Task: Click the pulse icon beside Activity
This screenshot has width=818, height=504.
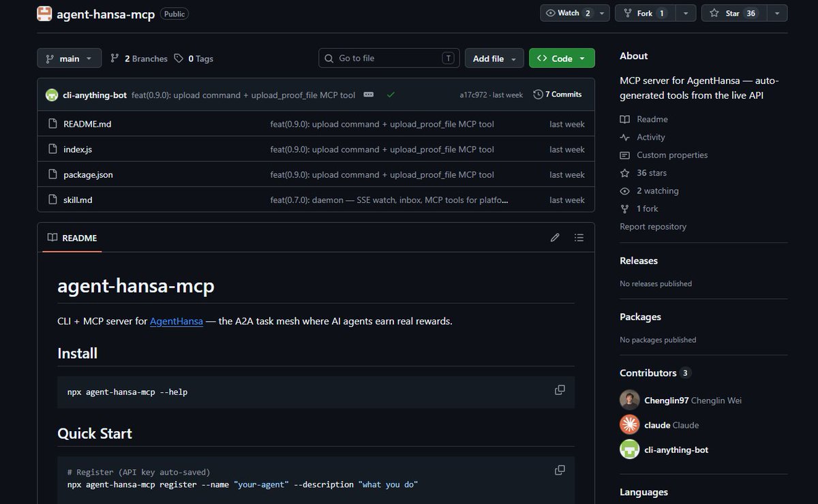Action: [625, 137]
